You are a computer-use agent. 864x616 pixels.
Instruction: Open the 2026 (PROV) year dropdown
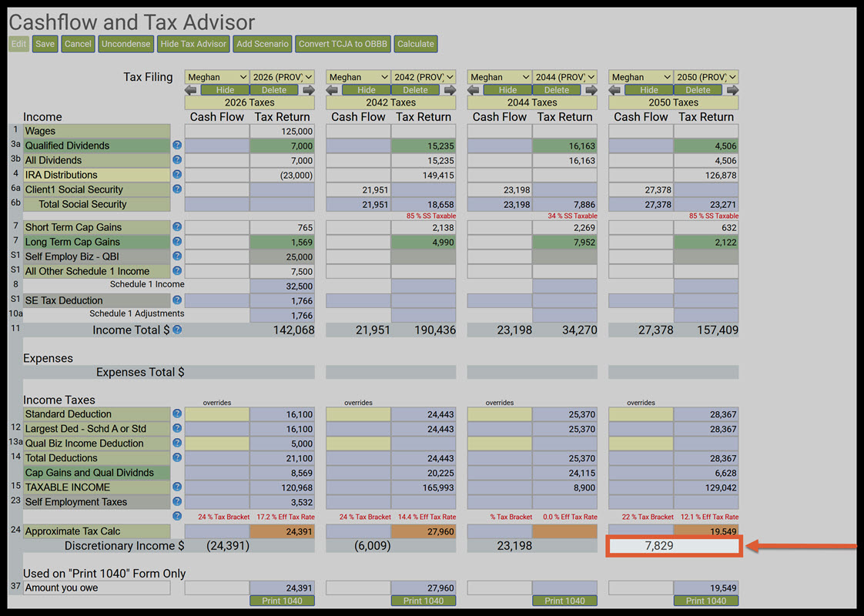(x=282, y=77)
